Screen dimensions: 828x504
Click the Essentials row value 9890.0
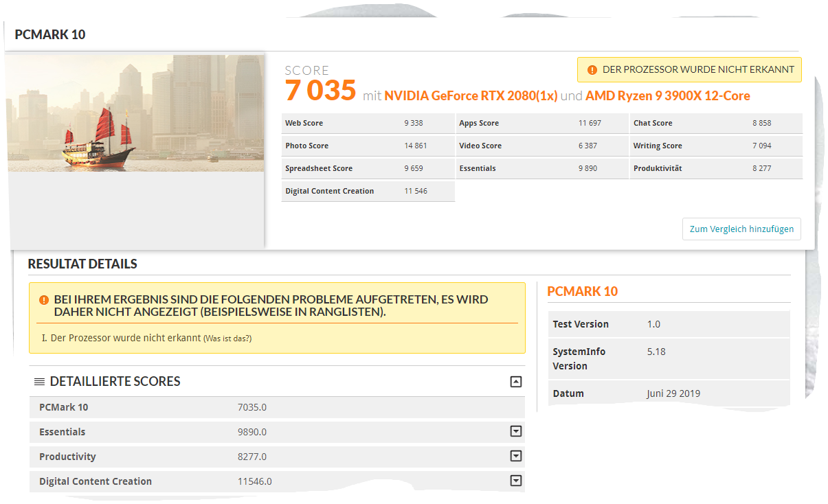[x=252, y=432]
